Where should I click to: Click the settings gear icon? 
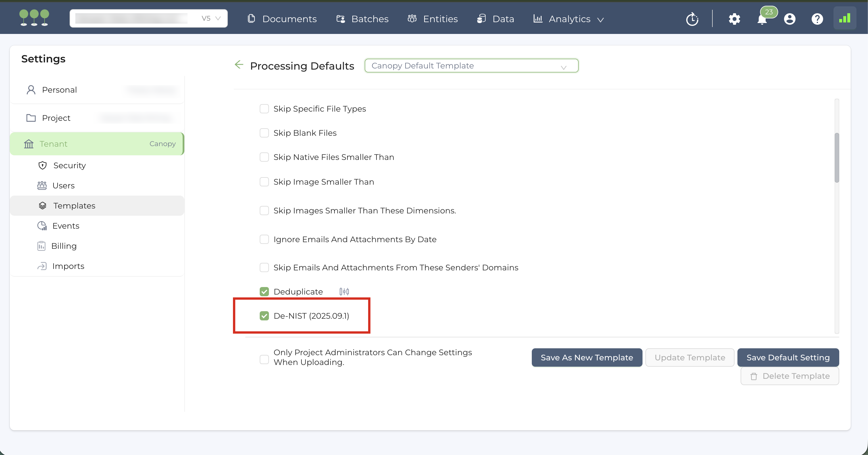(x=734, y=19)
